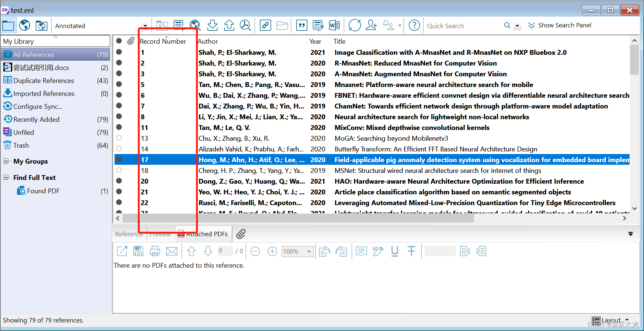Expand Show Search Panel chevron

coord(531,25)
